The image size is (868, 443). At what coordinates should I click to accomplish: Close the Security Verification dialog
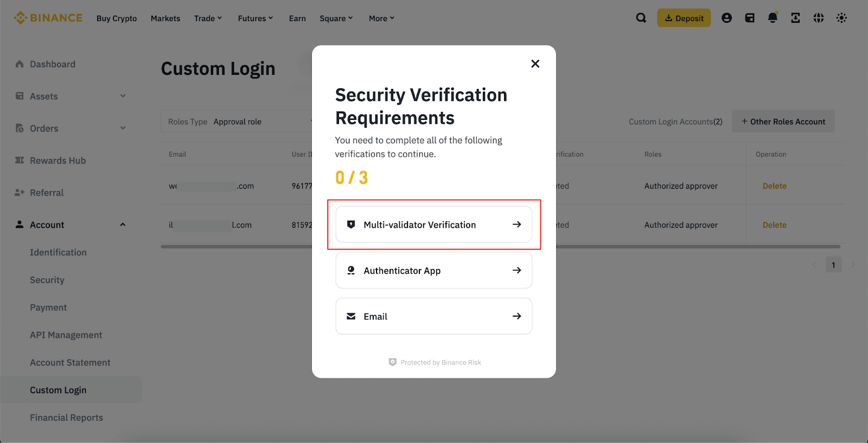click(x=535, y=64)
